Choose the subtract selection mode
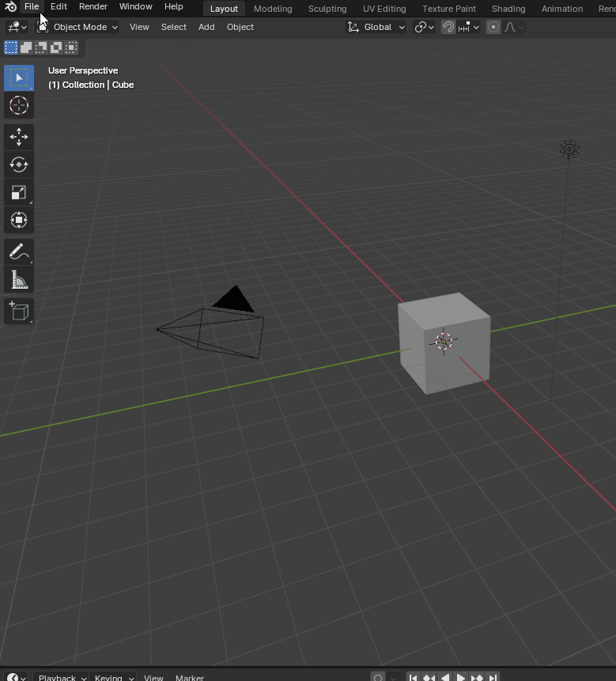Screen dimensions: 616x681 41,47
